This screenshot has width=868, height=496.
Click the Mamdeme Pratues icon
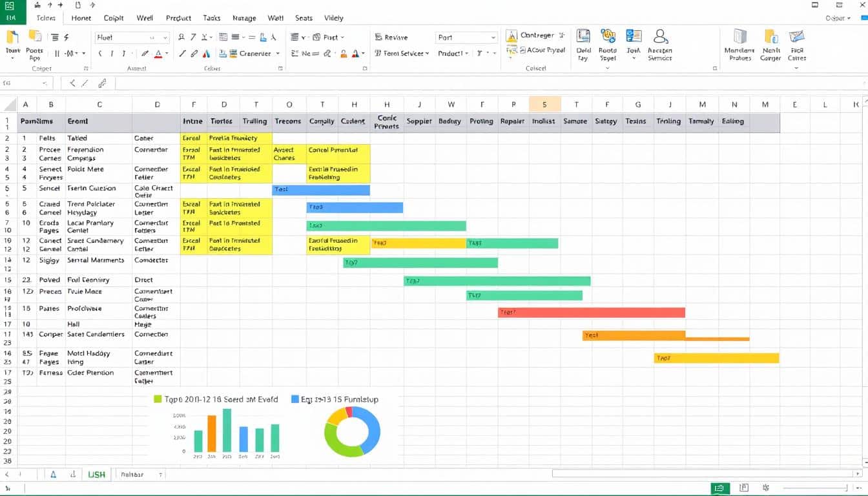[740, 37]
